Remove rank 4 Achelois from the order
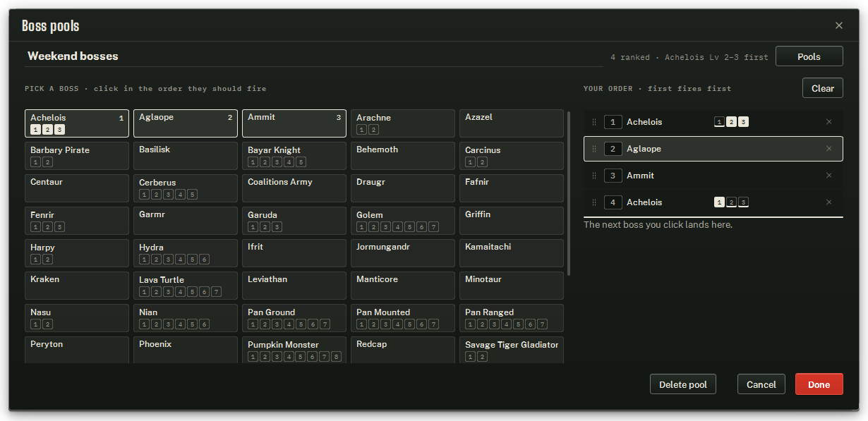 [829, 202]
